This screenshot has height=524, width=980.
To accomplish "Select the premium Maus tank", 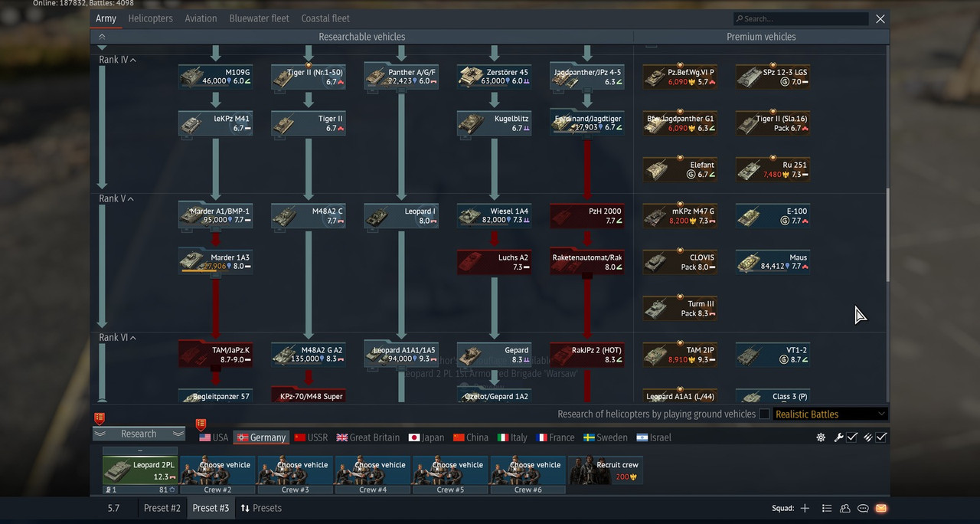I will [x=773, y=262].
